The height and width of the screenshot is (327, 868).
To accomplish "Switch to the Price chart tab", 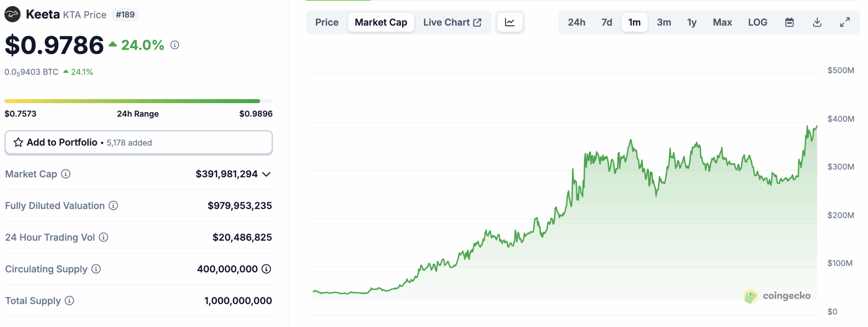I will [x=327, y=22].
